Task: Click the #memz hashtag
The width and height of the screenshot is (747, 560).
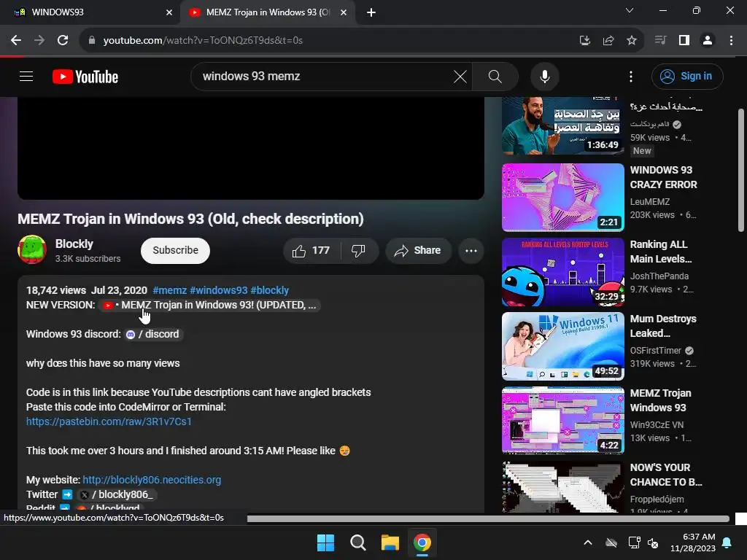Action: (169, 290)
